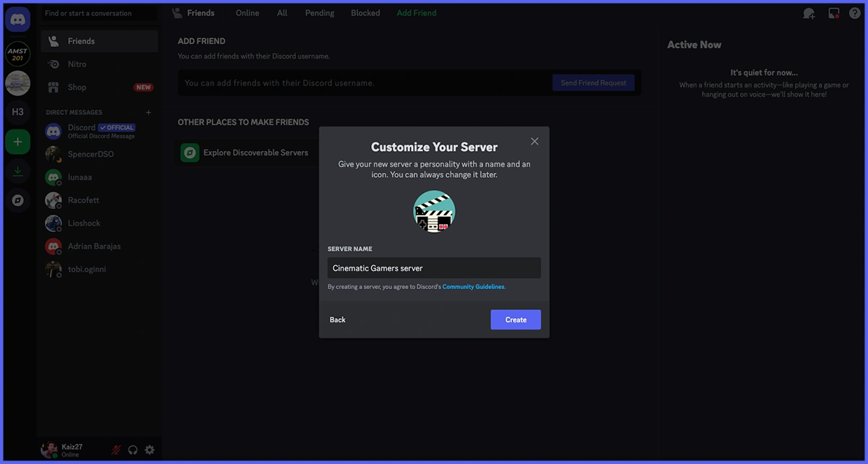Viewport: 868px width, 464px height.
Task: Unmute the microphone in user panel
Action: [116, 450]
